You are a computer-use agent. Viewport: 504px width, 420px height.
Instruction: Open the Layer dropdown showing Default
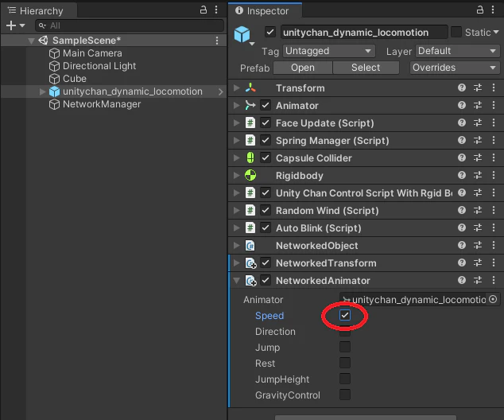pos(457,51)
